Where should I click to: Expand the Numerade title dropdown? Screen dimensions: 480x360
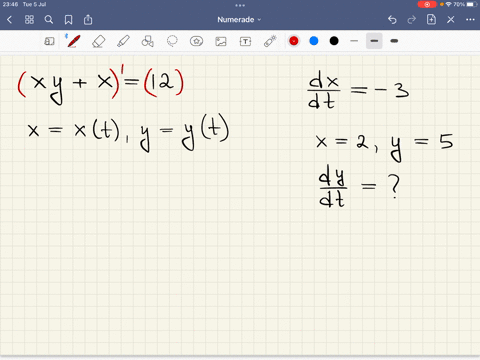[x=239, y=20]
